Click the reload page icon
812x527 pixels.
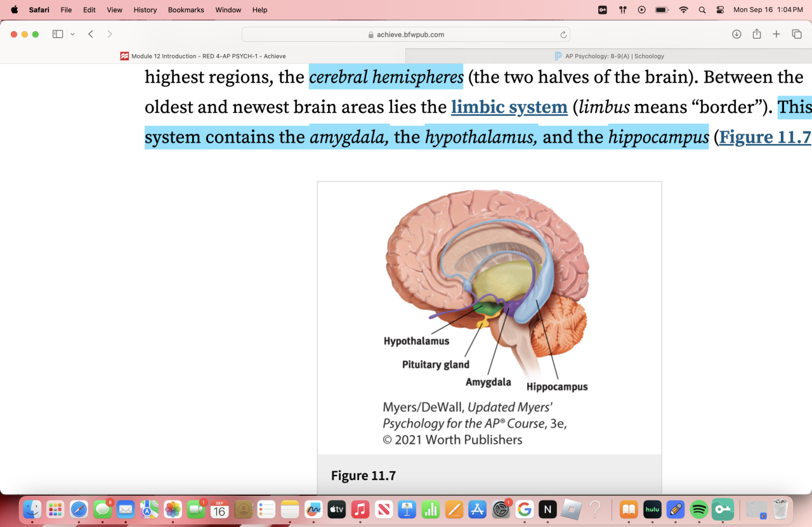pyautogui.click(x=563, y=35)
